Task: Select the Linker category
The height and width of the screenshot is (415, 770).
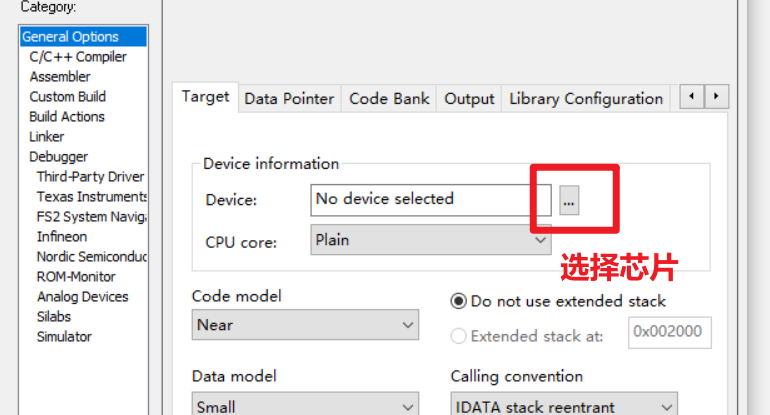Action: (x=47, y=137)
